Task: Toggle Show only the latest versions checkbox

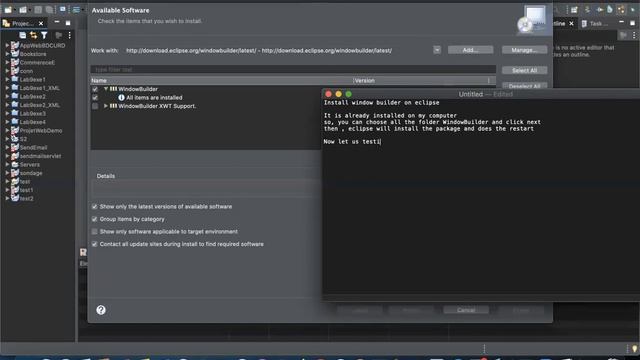Action: coord(95,207)
